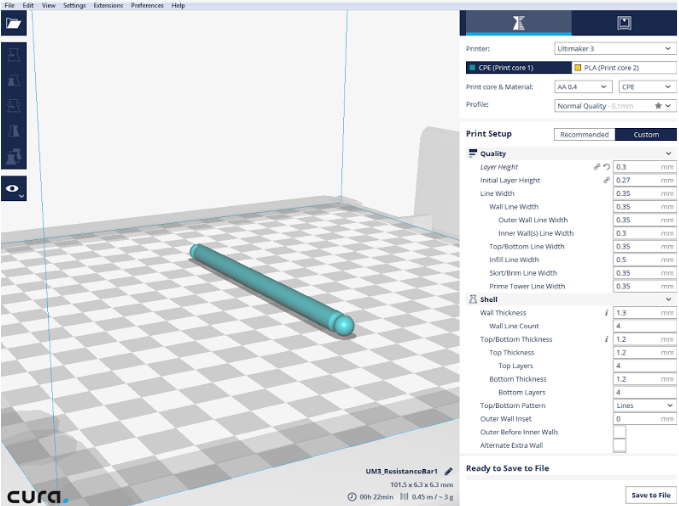Image resolution: width=679 pixels, height=506 pixels.
Task: Reset Layer Height with the revert arrow
Action: [606, 167]
